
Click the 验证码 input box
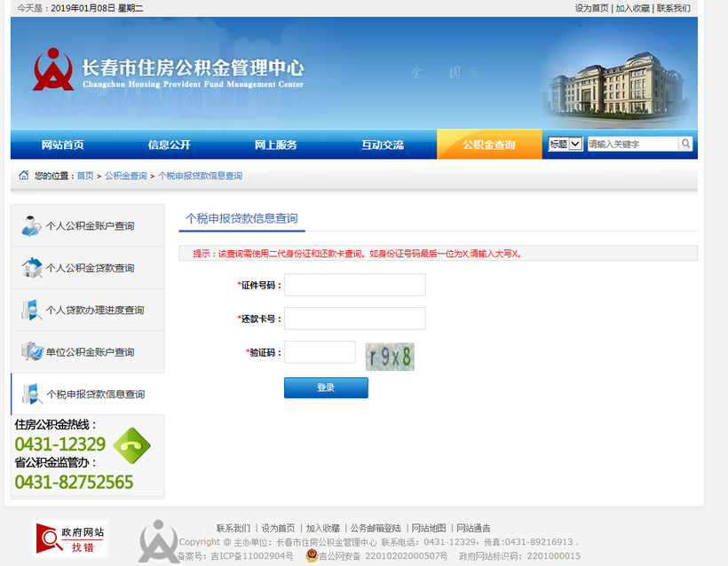coord(320,352)
